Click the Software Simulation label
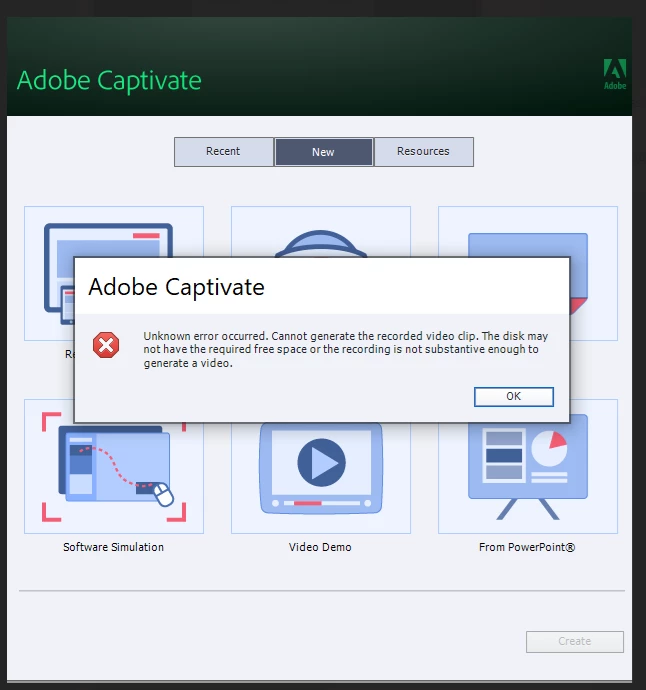 pos(114,547)
